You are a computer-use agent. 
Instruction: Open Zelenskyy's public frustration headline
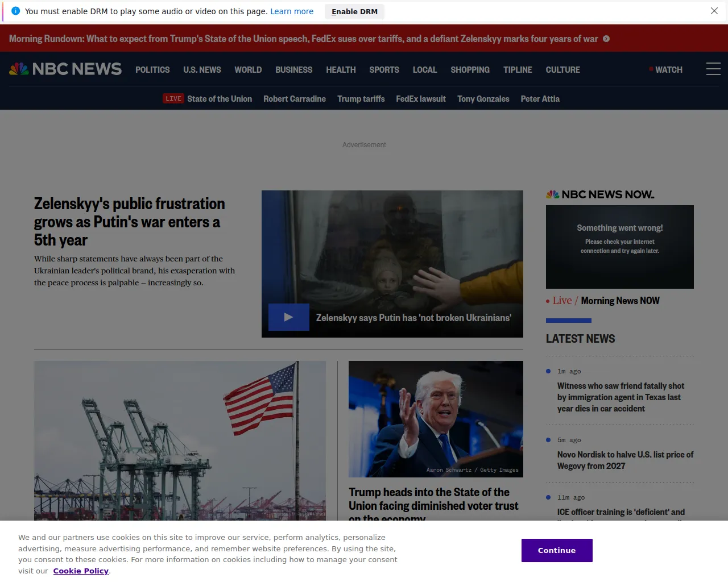(x=130, y=222)
